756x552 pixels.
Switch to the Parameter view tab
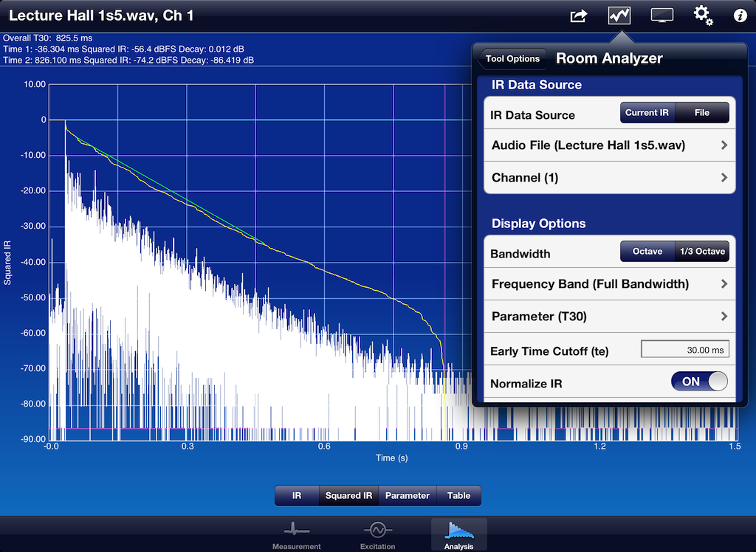(407, 496)
